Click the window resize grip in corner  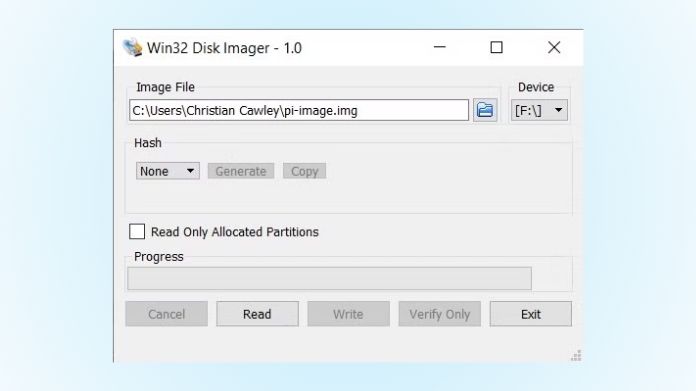pos(576,355)
